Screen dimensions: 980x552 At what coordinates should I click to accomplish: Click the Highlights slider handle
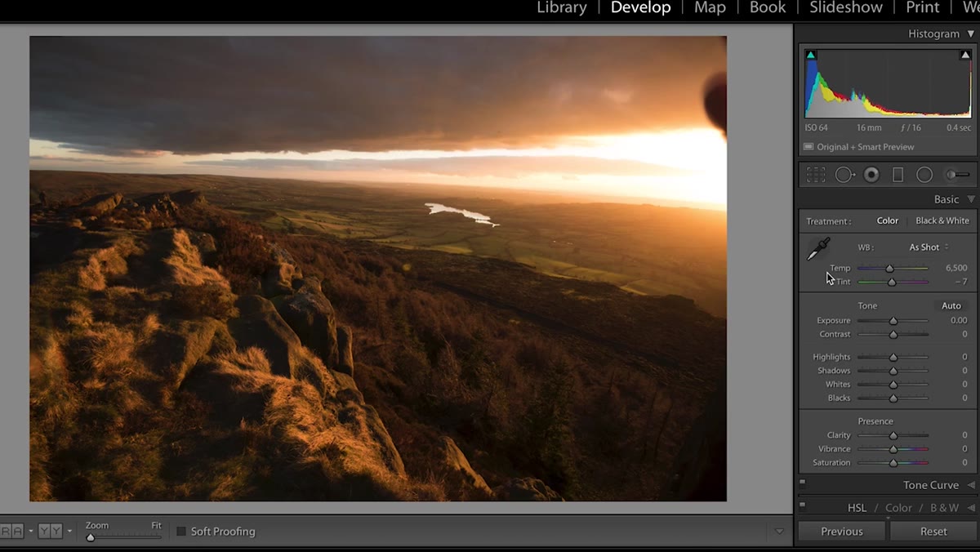click(893, 358)
